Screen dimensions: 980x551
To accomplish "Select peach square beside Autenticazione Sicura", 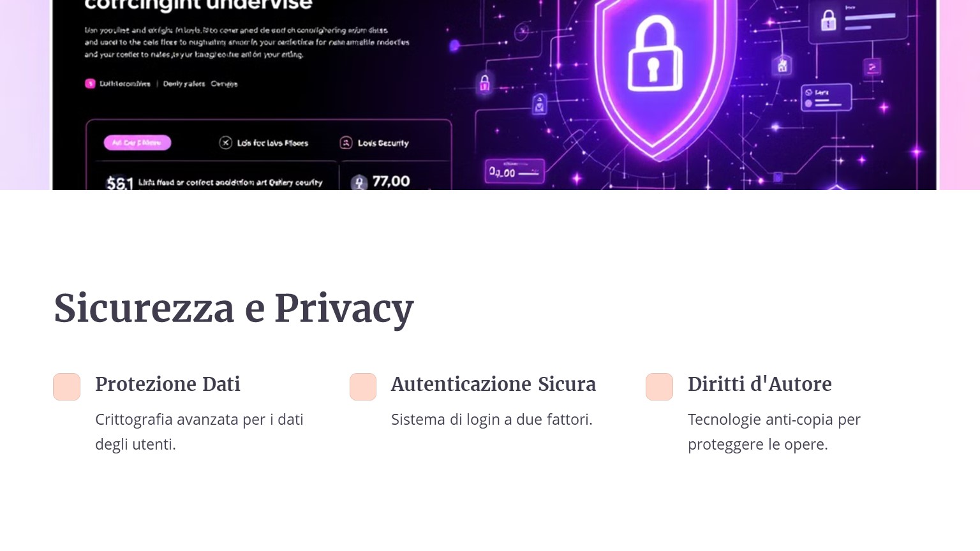I will [363, 386].
